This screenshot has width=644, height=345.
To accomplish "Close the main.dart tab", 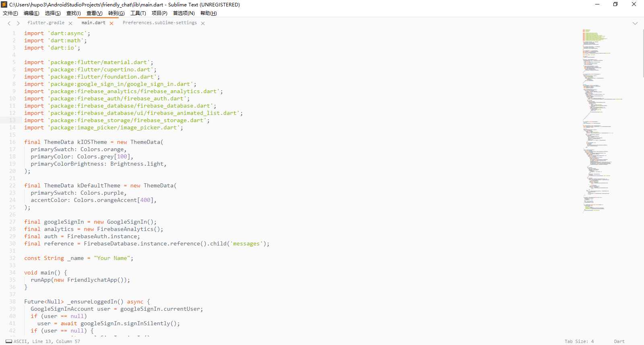I will click(111, 23).
